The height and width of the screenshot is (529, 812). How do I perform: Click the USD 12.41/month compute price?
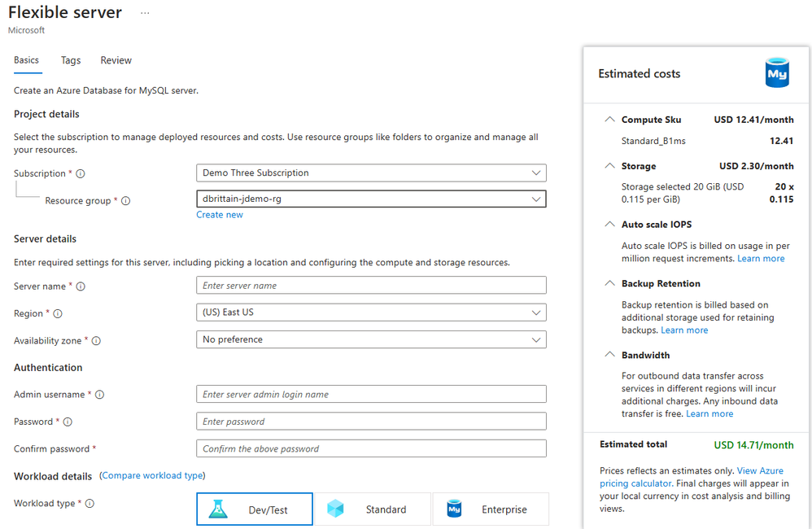coord(753,120)
